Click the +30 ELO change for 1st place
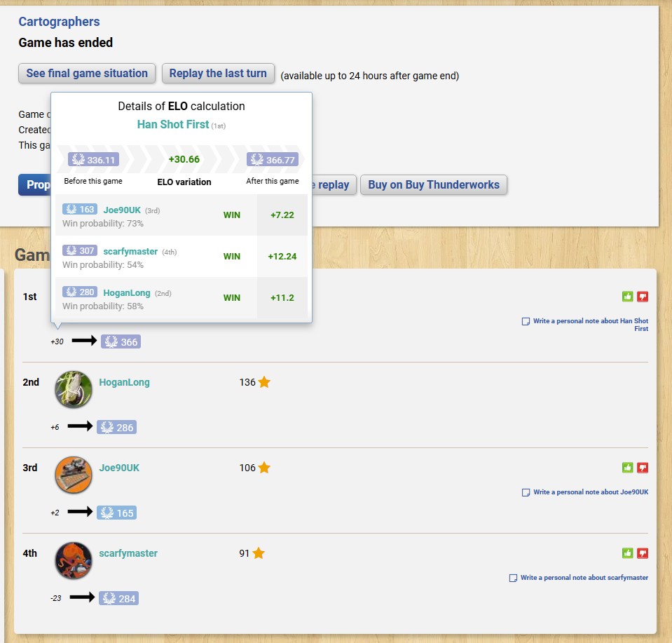672x643 pixels. click(x=57, y=342)
